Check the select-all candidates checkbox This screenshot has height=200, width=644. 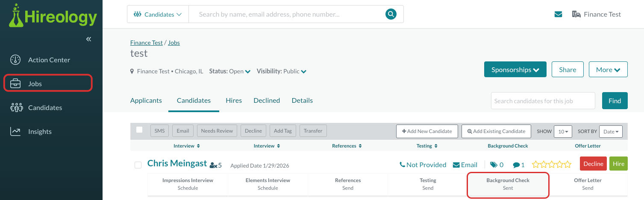(139, 130)
